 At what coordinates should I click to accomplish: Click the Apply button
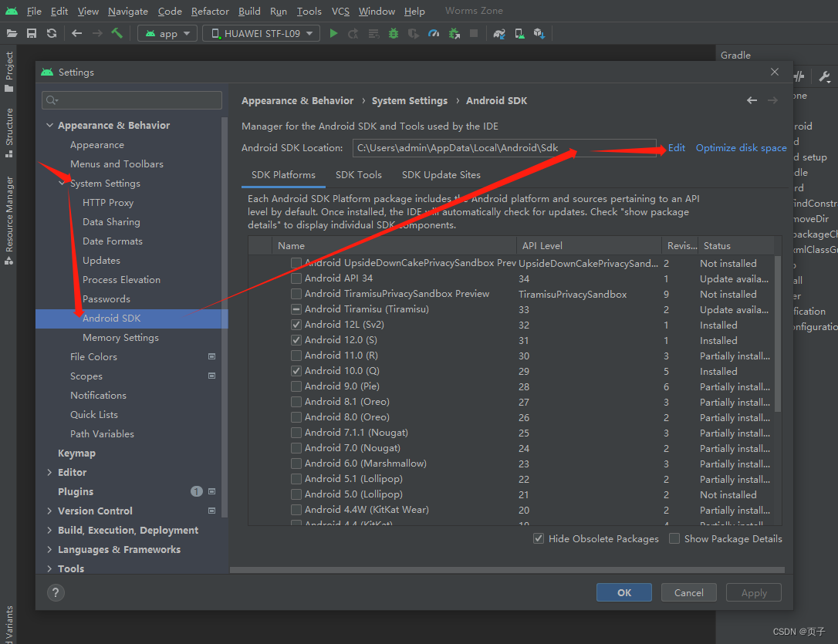click(753, 592)
